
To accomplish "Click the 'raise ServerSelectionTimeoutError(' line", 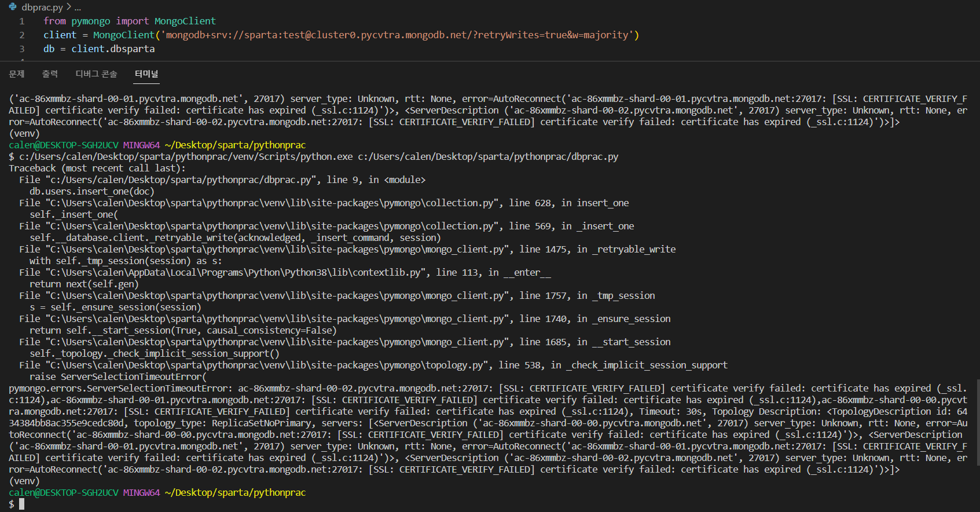I will (x=118, y=377).
